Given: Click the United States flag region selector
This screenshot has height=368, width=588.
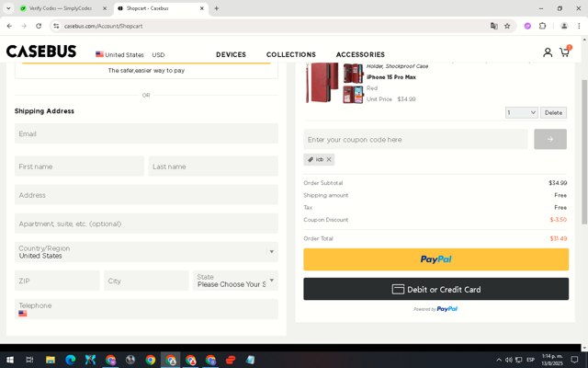Looking at the screenshot, I should point(119,54).
